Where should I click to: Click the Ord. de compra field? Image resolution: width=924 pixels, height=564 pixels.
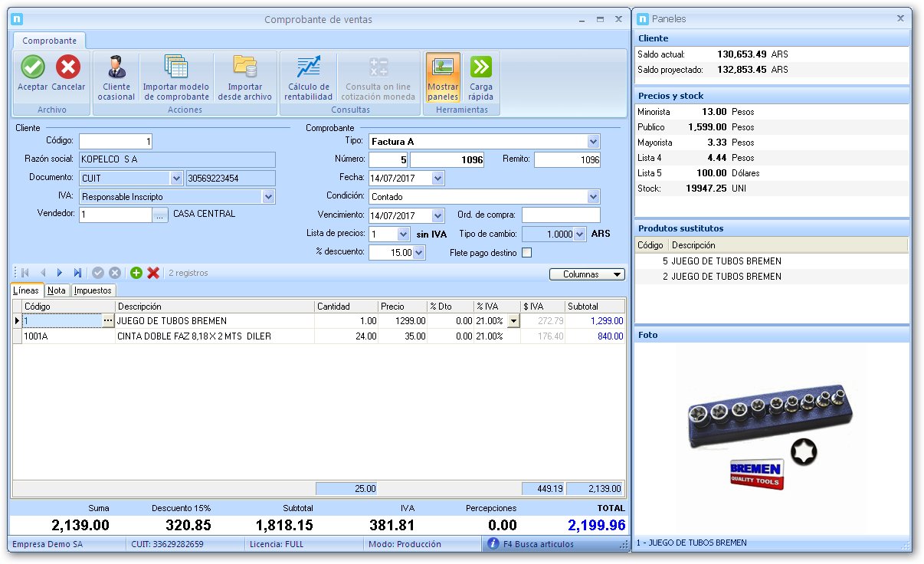pos(561,215)
